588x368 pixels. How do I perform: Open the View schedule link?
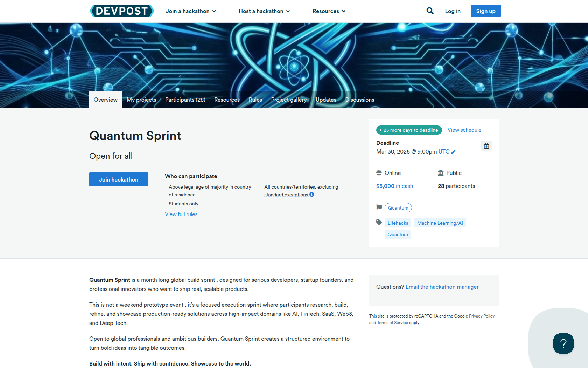click(x=464, y=130)
